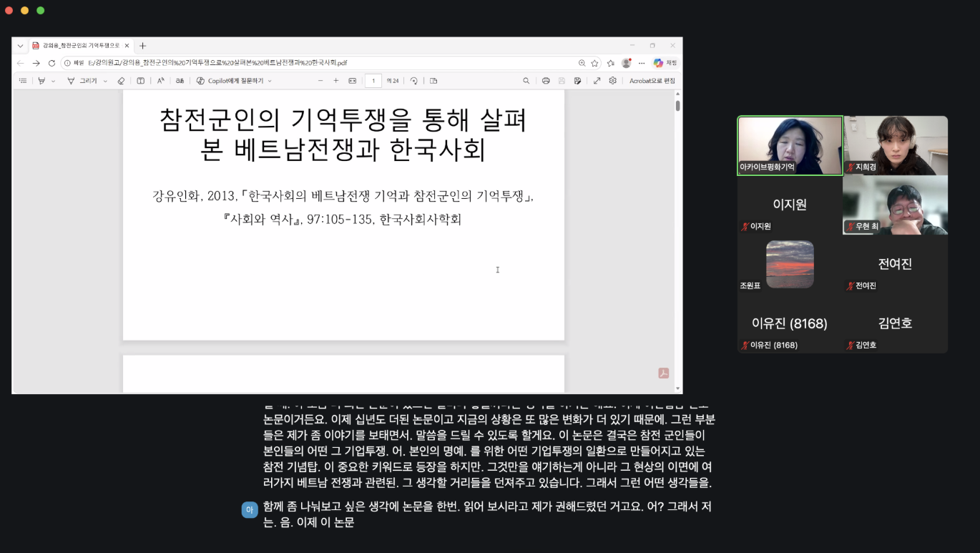Image resolution: width=980 pixels, height=553 pixels.
Task: Click the macOS green fullscreen window button
Action: (x=40, y=10)
